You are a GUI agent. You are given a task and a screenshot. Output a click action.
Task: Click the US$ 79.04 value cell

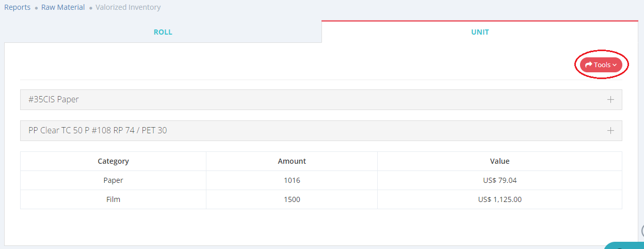coord(500,180)
